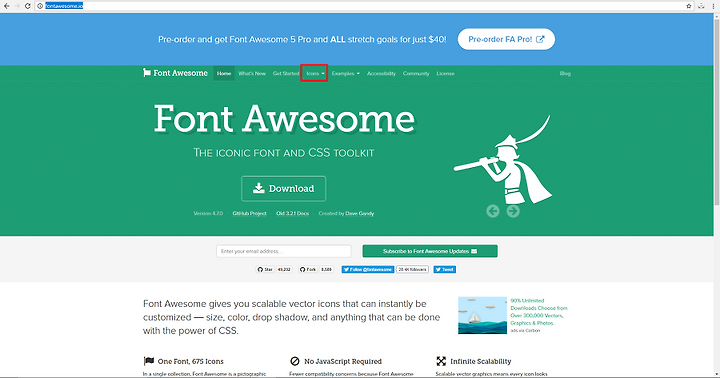Click the browser back arrow
Screen dimensions: 720x378
pyautogui.click(x=6, y=6)
